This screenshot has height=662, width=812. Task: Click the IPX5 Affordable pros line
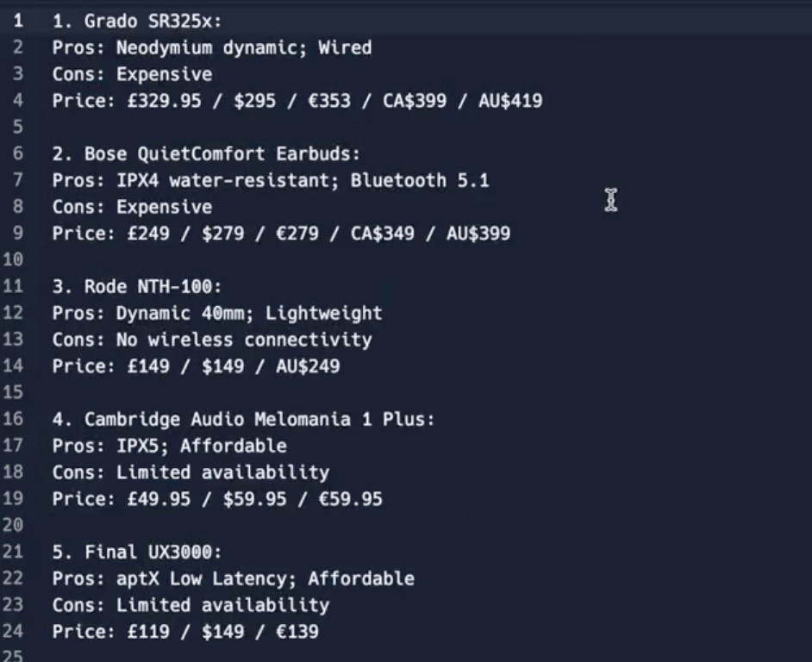click(x=169, y=446)
